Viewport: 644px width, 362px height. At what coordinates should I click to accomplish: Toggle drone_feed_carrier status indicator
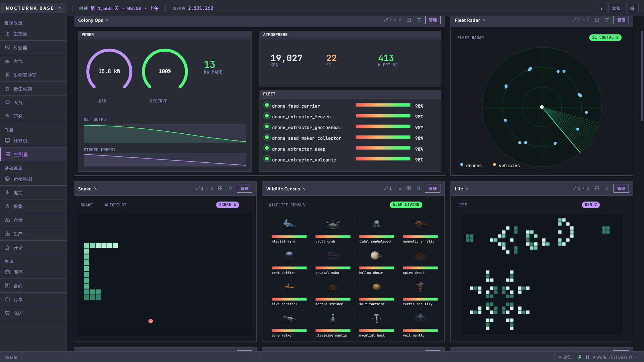(267, 105)
